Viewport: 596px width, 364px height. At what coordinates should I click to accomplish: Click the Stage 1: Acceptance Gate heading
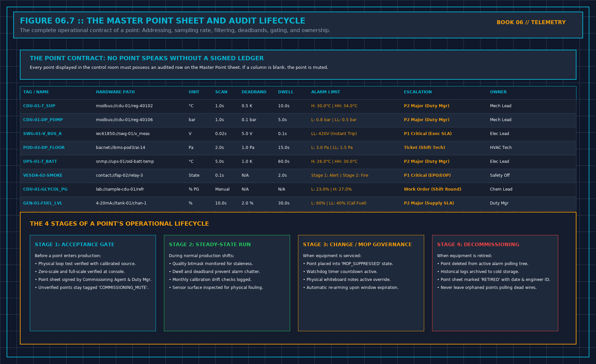[x=74, y=245]
